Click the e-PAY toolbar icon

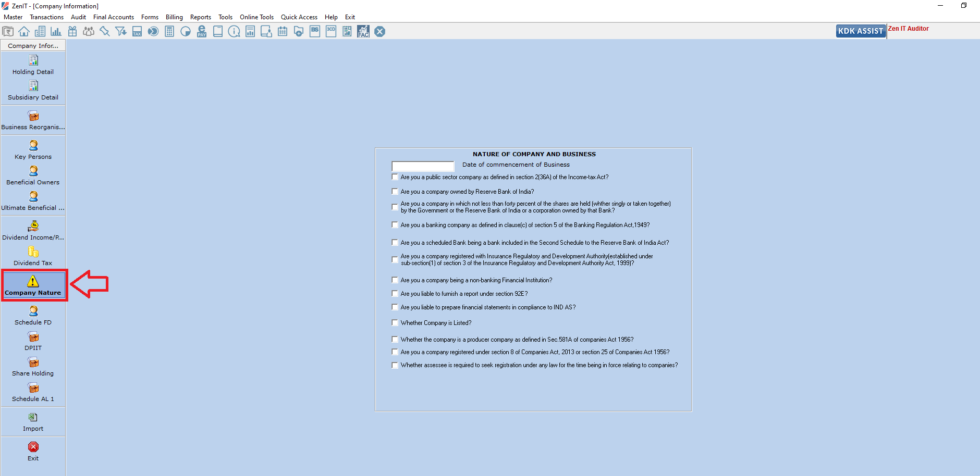(202, 31)
